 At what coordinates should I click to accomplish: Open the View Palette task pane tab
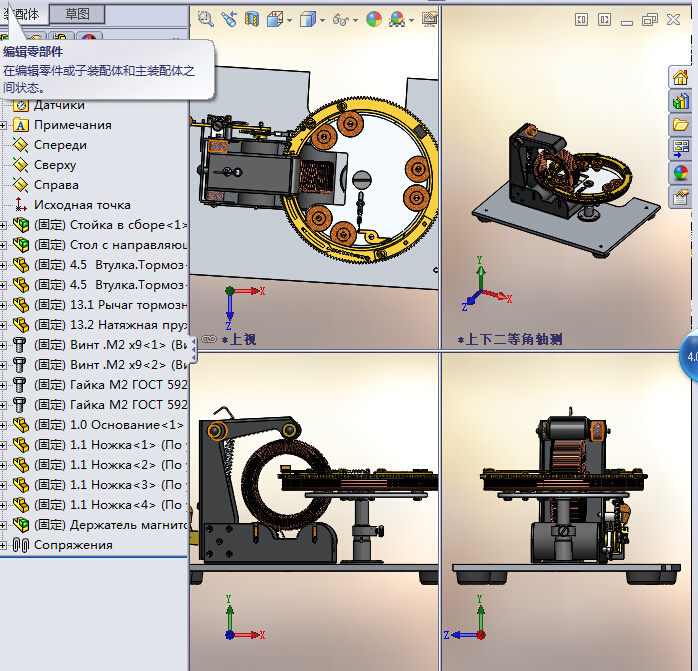(x=680, y=149)
